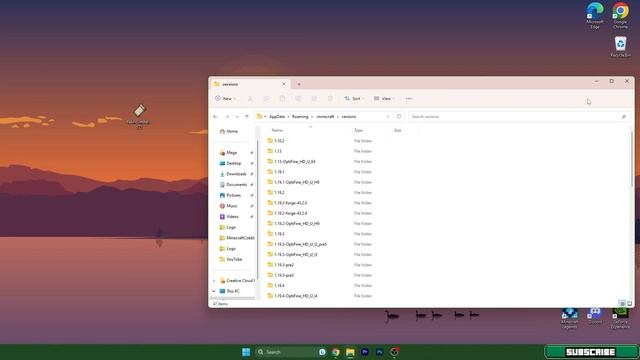This screenshot has width=640, height=360.
Task: Switch to details view layout icon
Action: click(x=622, y=304)
